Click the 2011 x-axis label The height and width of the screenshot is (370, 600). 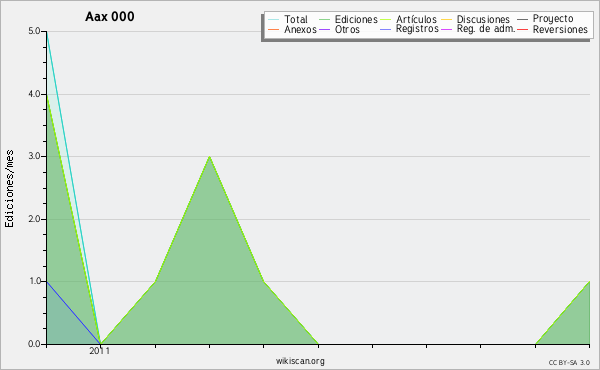pos(99,351)
